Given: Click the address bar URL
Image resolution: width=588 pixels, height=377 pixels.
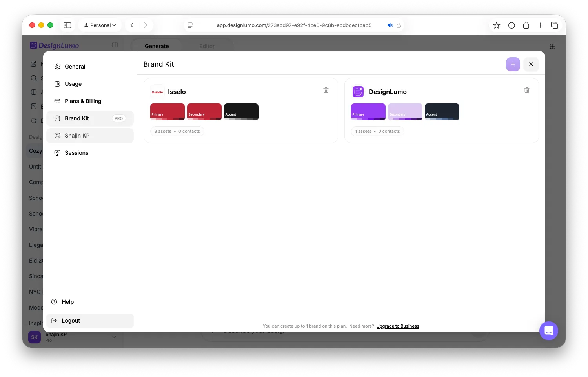Looking at the screenshot, I should [294, 25].
